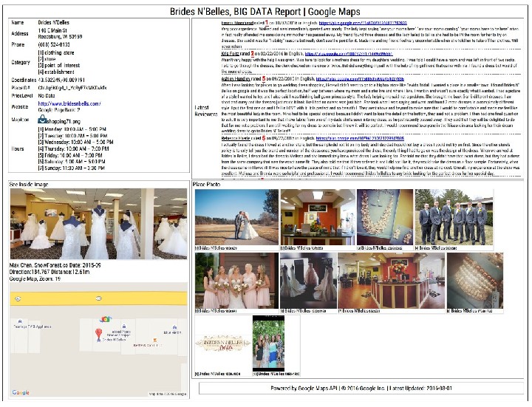Open Google+ link of the 1-star review

point(363,23)
